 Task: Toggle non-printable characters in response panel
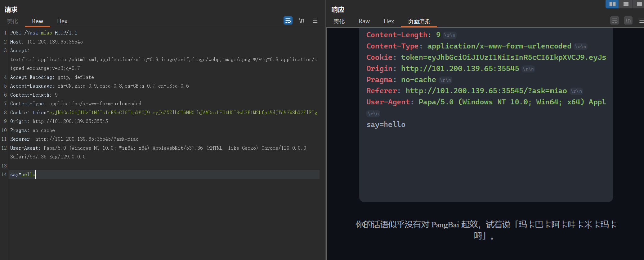click(628, 21)
